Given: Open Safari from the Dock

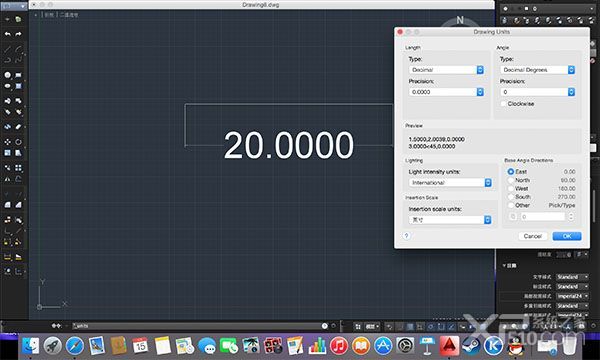Looking at the screenshot, I should [x=75, y=346].
